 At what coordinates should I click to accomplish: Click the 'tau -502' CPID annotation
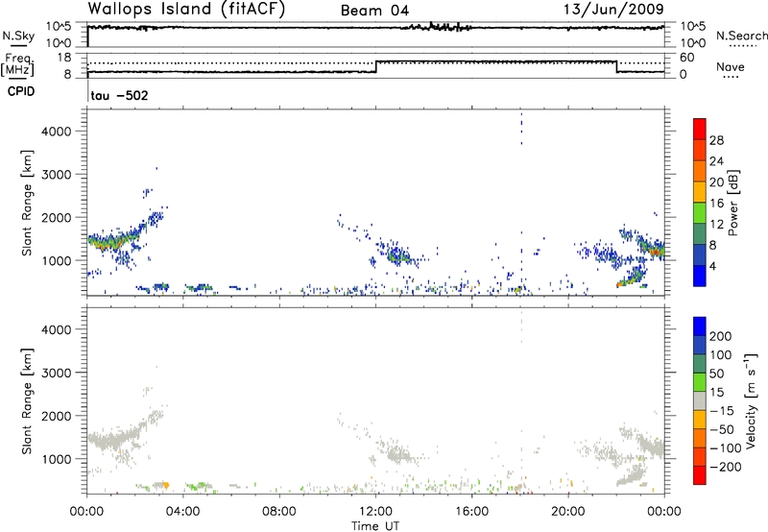(x=119, y=95)
